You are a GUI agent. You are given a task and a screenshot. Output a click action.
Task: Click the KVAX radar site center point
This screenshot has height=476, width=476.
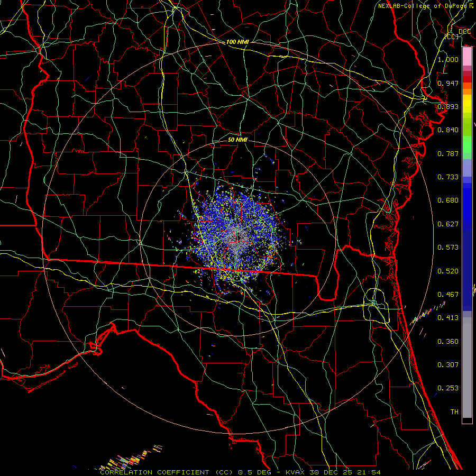tap(237, 237)
